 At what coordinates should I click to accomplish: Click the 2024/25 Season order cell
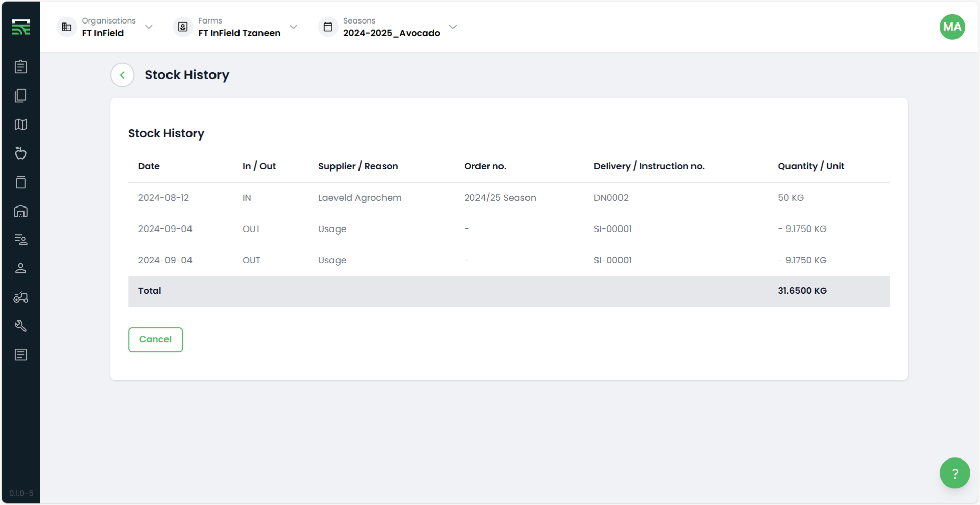[500, 198]
